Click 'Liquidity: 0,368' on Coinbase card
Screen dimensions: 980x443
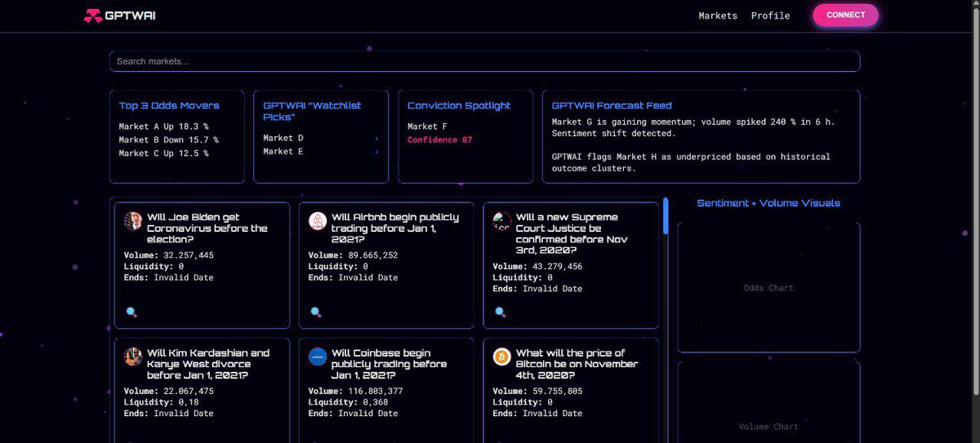[349, 402]
